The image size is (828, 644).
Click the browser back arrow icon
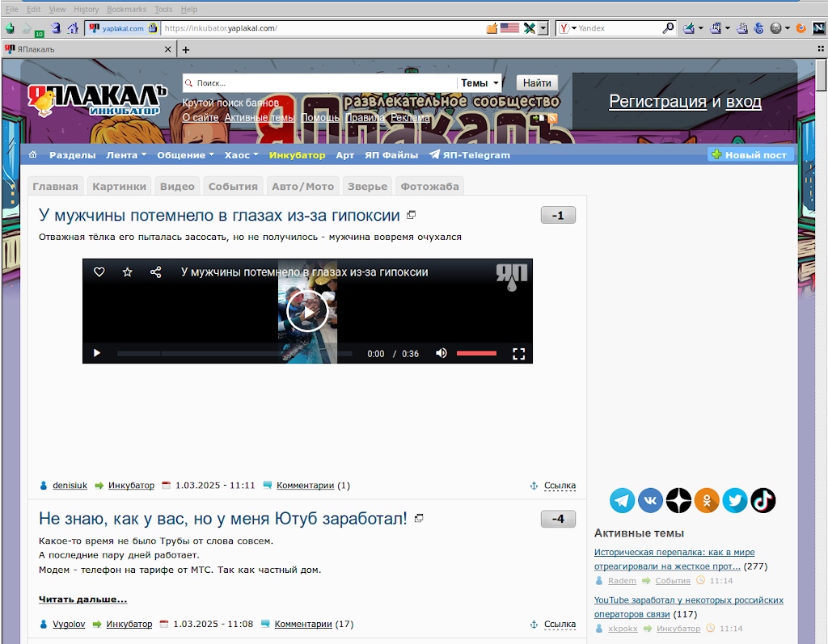coord(10,28)
